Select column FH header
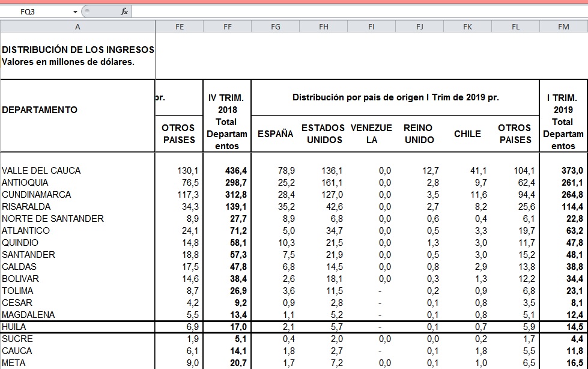This screenshot has height=369, width=588. (323, 26)
